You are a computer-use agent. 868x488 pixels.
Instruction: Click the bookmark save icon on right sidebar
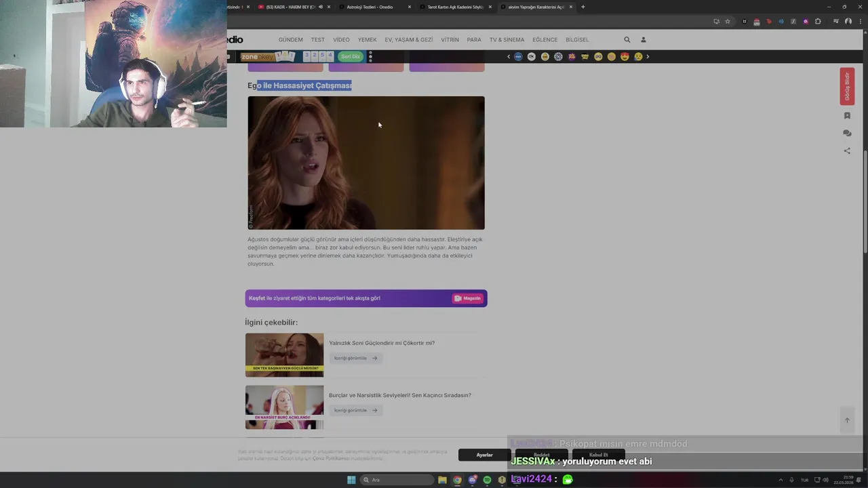tap(847, 116)
